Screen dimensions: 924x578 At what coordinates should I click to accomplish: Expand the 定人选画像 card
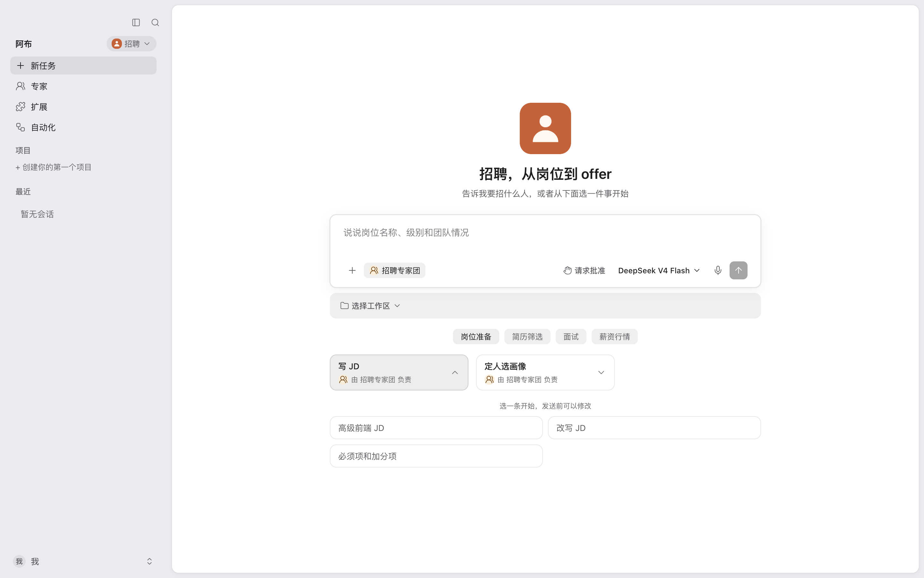coord(545,372)
